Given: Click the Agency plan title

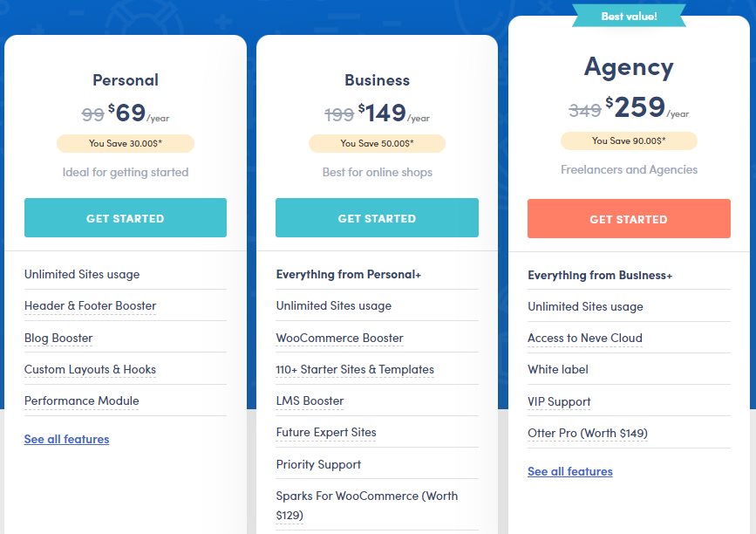Looking at the screenshot, I should point(629,67).
